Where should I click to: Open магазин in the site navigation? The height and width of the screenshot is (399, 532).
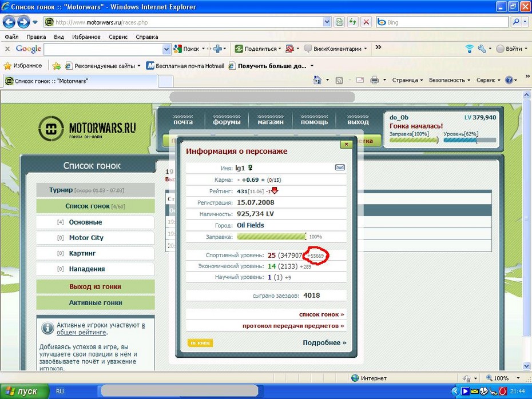click(x=271, y=121)
